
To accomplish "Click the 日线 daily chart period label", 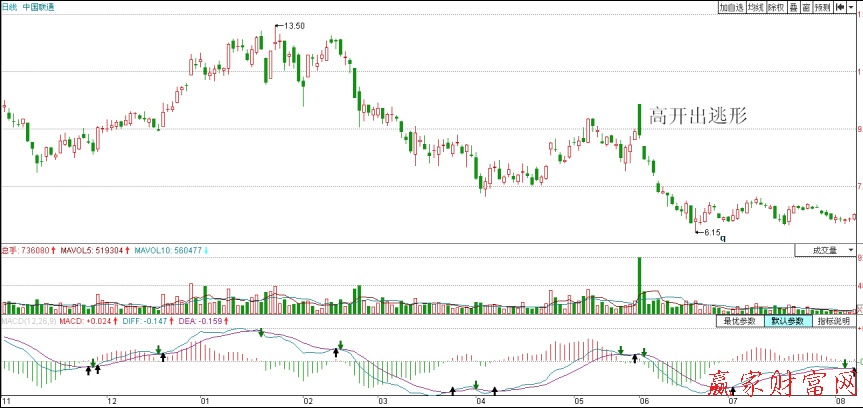I will [9, 6].
